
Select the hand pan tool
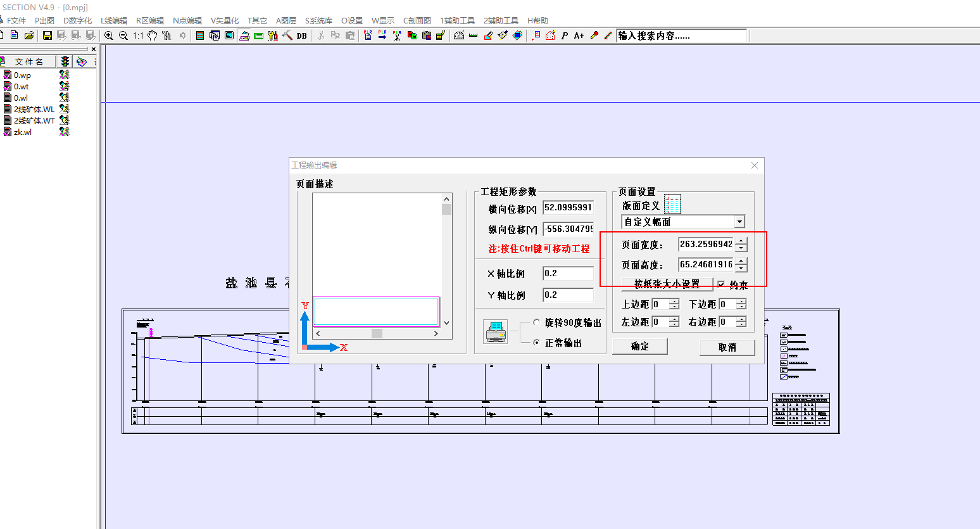tap(153, 35)
